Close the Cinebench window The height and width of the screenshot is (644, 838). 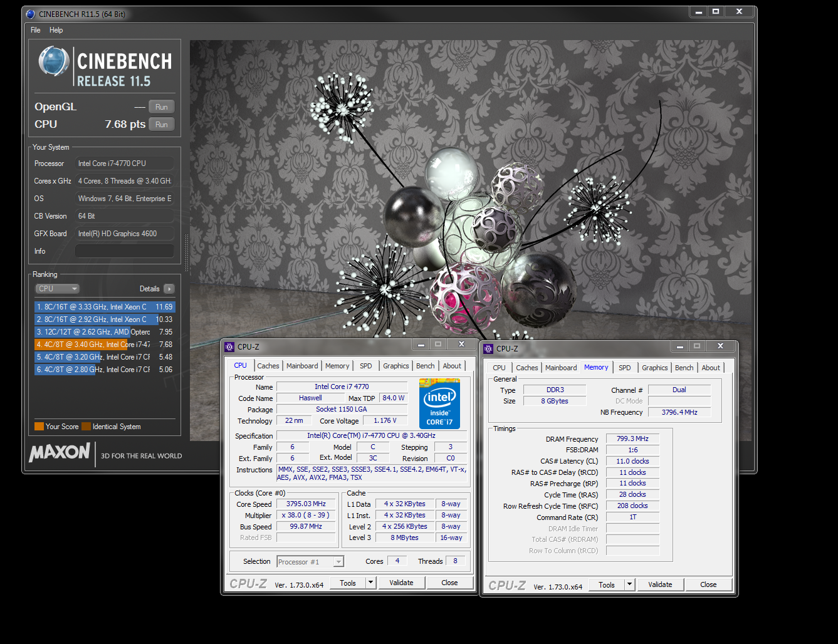point(740,11)
